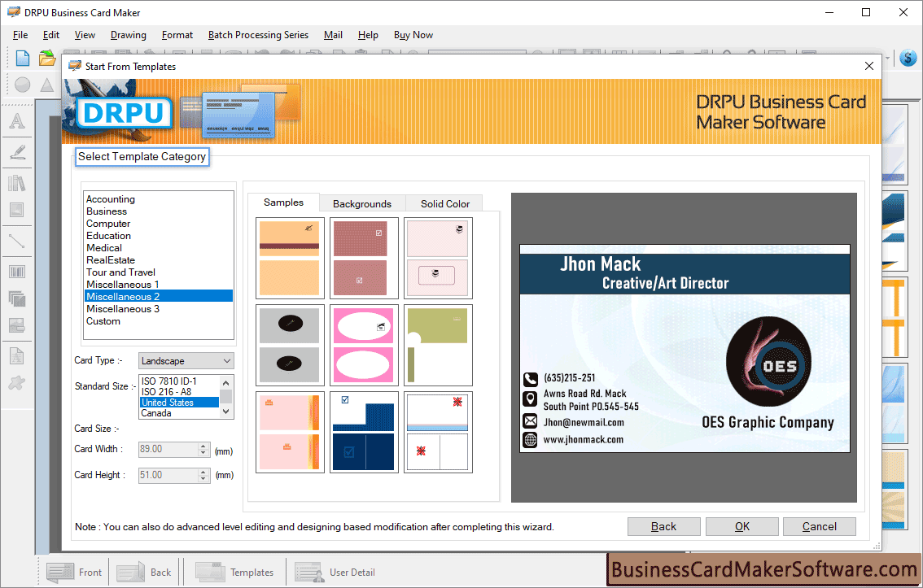Choose Canada standard size
923x588 pixels.
coord(180,413)
